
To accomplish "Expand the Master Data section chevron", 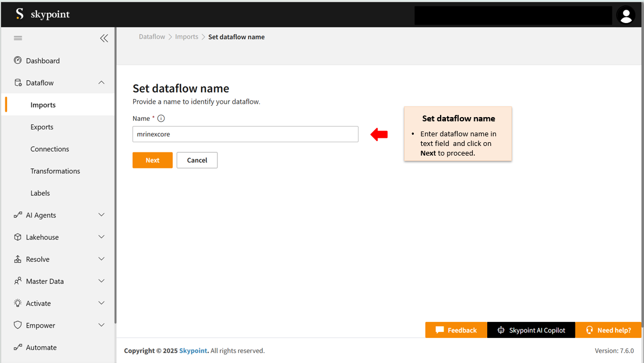I will tap(101, 281).
